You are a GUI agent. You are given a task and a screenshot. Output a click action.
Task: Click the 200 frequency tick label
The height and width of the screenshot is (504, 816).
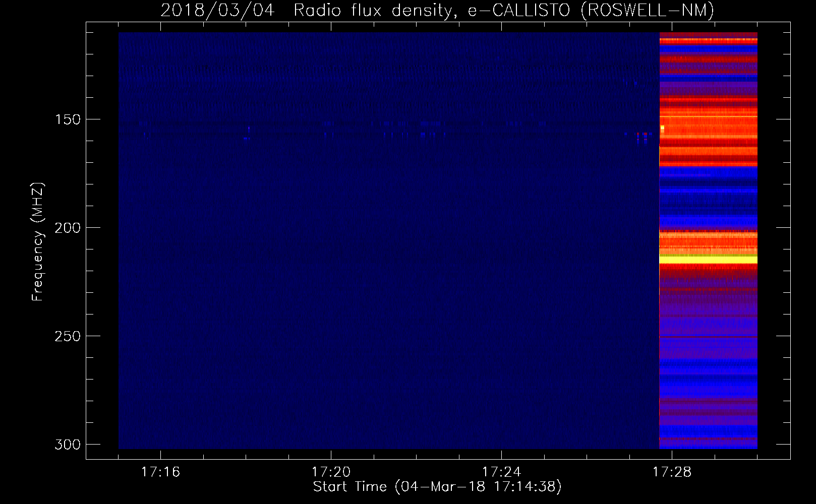tap(67, 228)
